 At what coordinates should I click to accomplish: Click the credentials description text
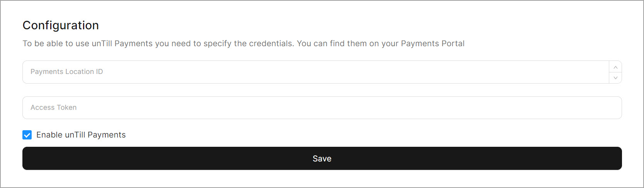pyautogui.click(x=243, y=44)
